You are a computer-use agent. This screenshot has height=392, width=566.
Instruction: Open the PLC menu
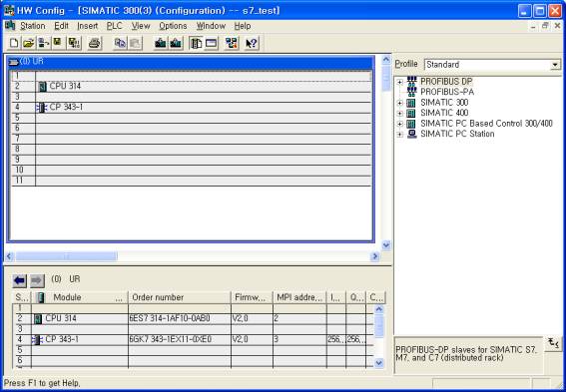click(x=115, y=26)
